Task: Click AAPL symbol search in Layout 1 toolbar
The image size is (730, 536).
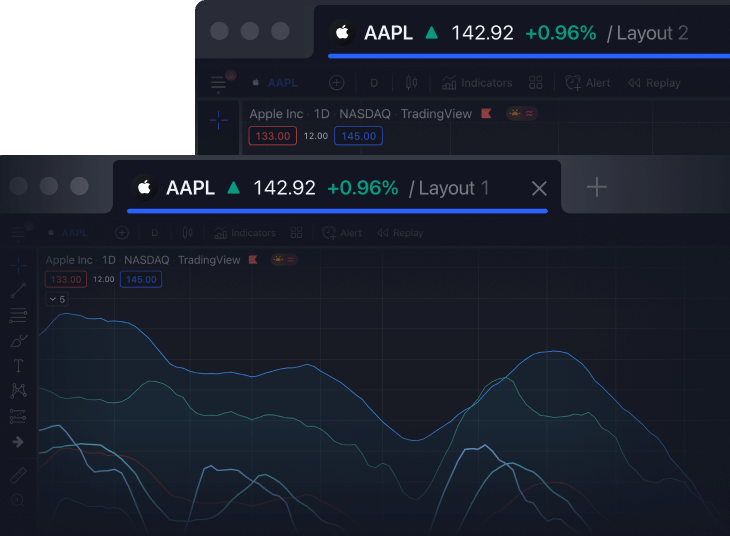Action: coord(74,233)
